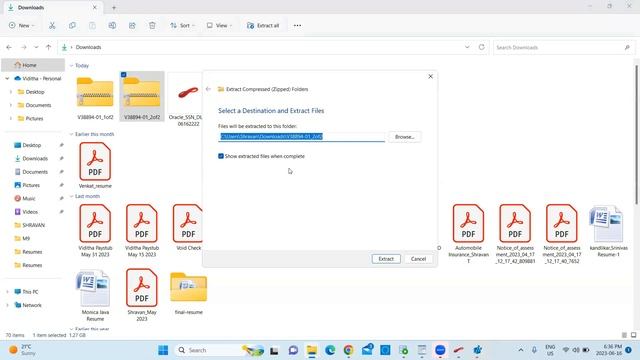Select Monica Java Resume document
640x360 pixels.
(95, 296)
